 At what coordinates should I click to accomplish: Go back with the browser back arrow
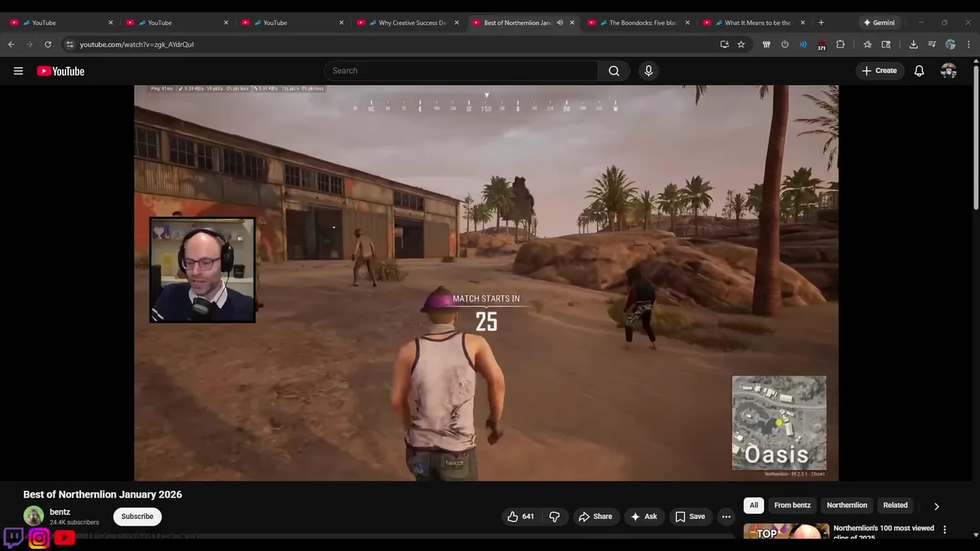pyautogui.click(x=11, y=44)
